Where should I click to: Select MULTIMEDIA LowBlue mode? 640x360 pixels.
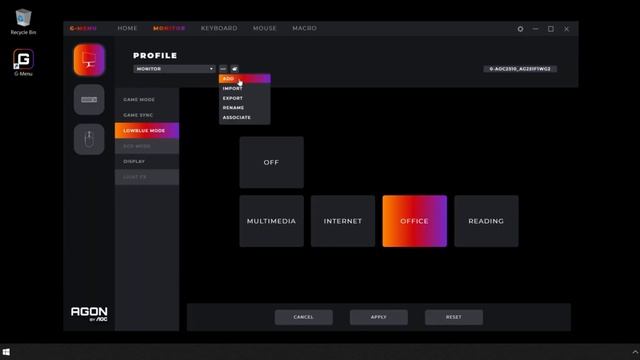[271, 221]
